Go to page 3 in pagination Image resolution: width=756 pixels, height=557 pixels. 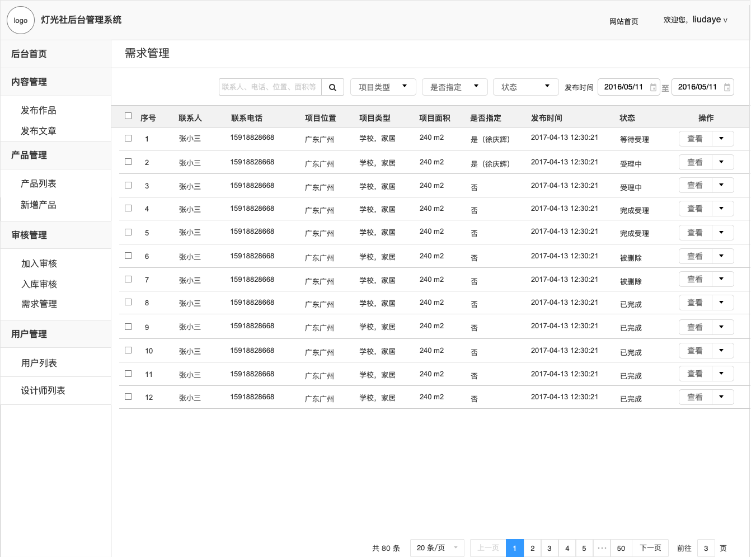click(550, 548)
